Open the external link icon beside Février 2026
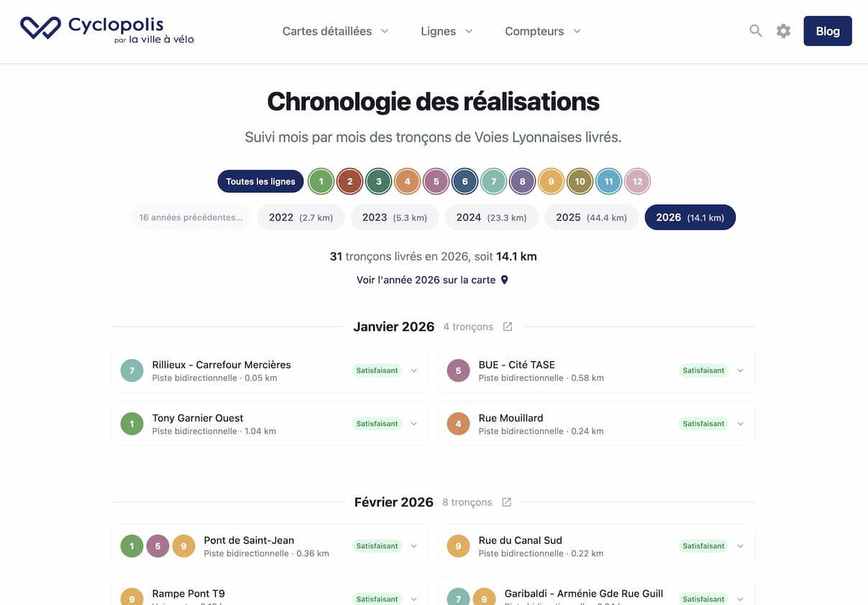868x605 pixels. coord(507,501)
